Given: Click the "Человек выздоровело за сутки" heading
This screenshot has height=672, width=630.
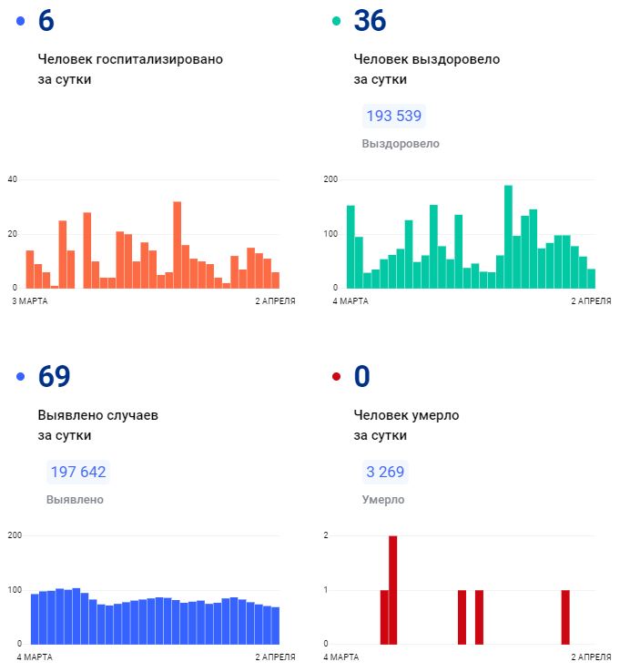Looking at the screenshot, I should (426, 69).
